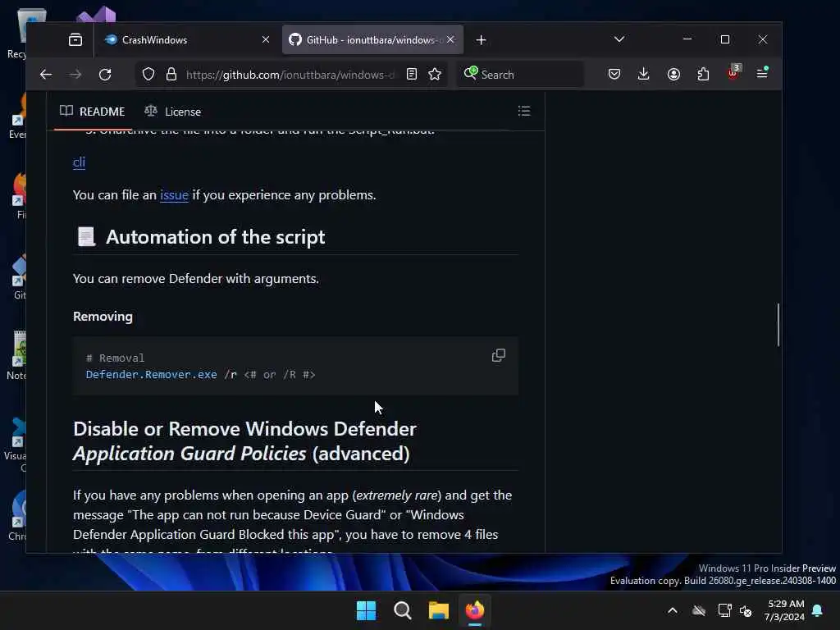Open a new browser tab
Image resolution: width=840 pixels, height=630 pixels.
[x=481, y=40]
